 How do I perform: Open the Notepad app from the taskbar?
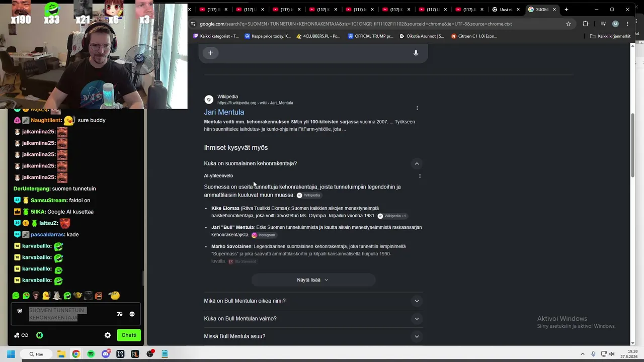click(165, 354)
